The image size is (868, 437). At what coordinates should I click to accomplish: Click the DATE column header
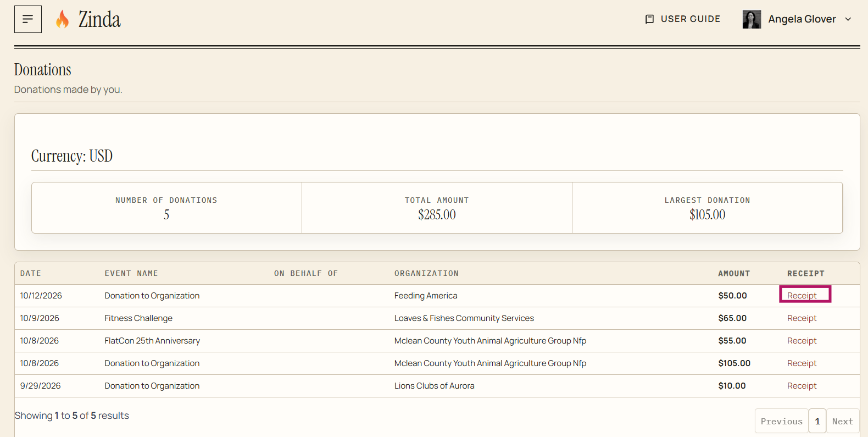tap(31, 273)
